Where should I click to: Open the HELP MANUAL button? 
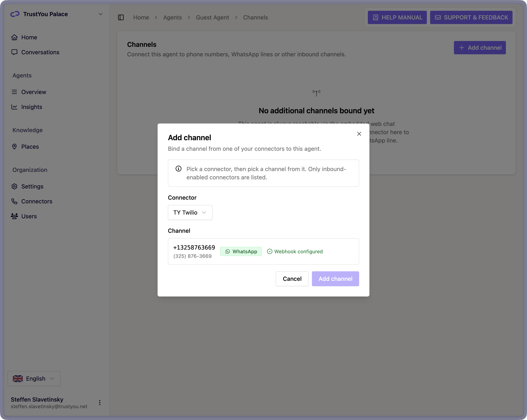point(397,17)
